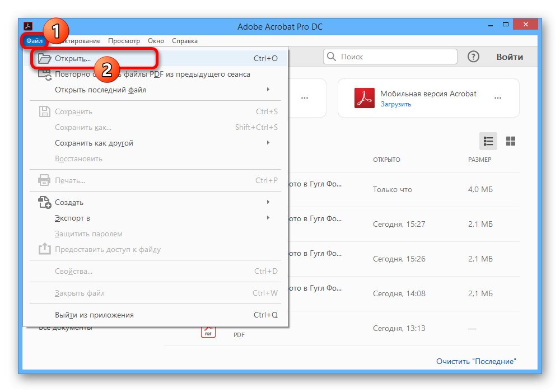Click the 4,0 МБ size cell
The height and width of the screenshot is (392, 560).
480,190
